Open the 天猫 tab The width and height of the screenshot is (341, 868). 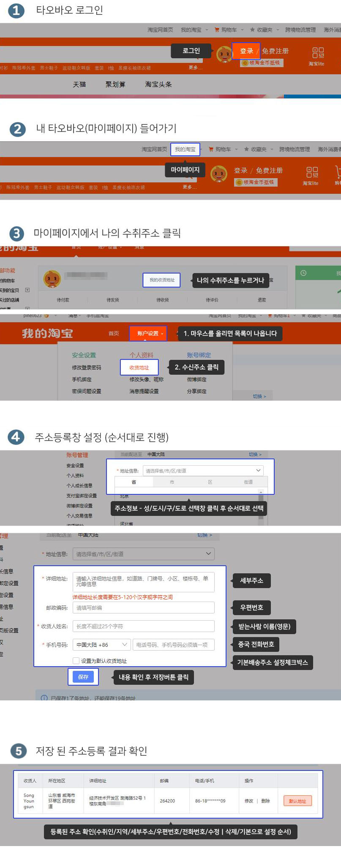79,84
